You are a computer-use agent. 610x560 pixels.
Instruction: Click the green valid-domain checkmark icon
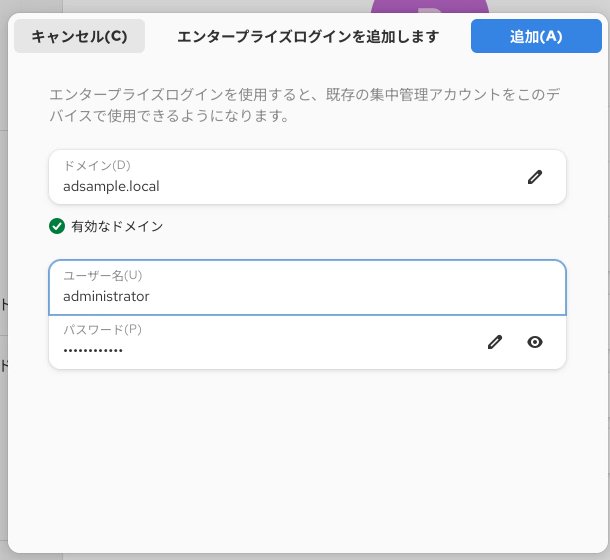tap(57, 226)
